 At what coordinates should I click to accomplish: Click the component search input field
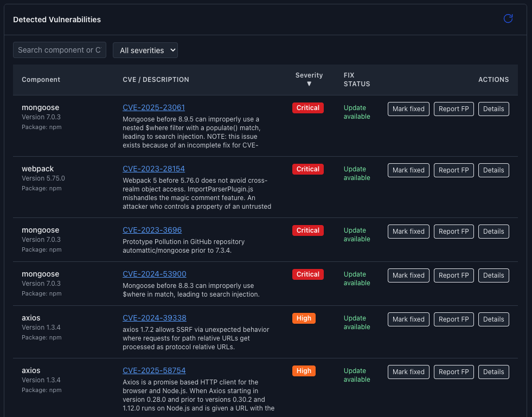(59, 50)
